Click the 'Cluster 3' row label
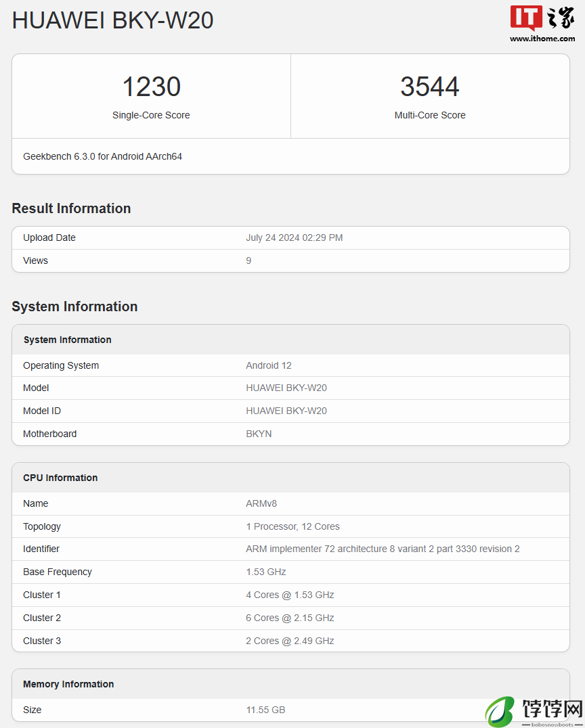Image resolution: width=585 pixels, height=728 pixels. (42, 641)
